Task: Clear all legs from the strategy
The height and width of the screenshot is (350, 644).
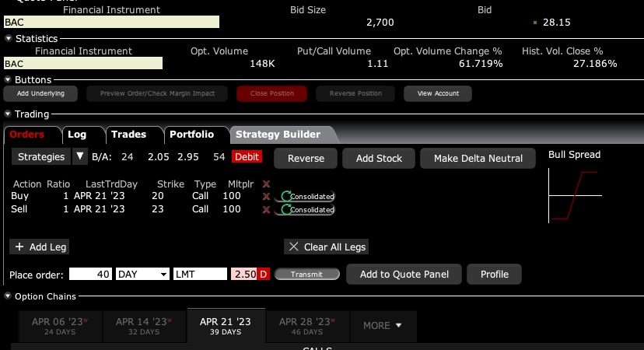Action: pos(326,247)
